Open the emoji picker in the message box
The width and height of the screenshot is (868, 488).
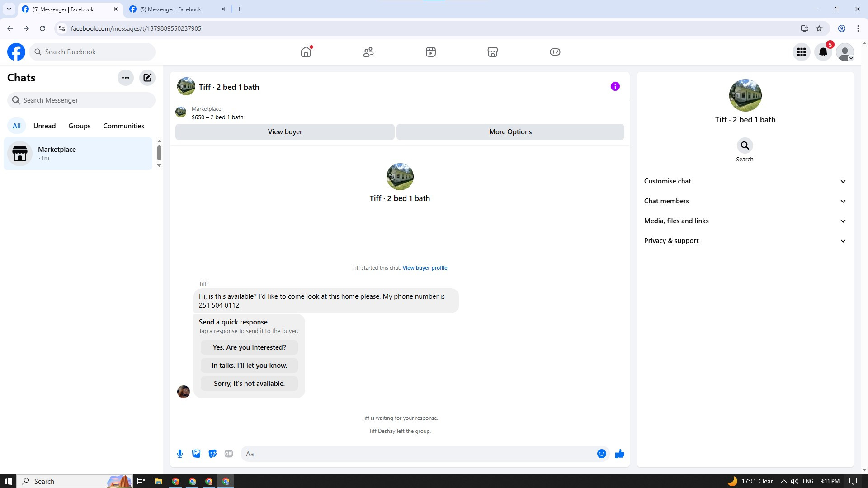coord(601,454)
